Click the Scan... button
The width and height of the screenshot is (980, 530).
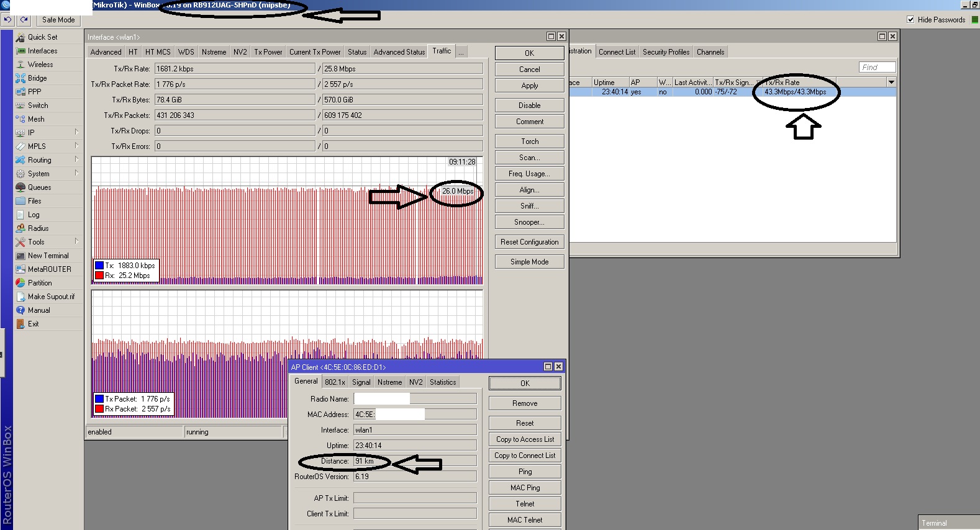(x=529, y=158)
